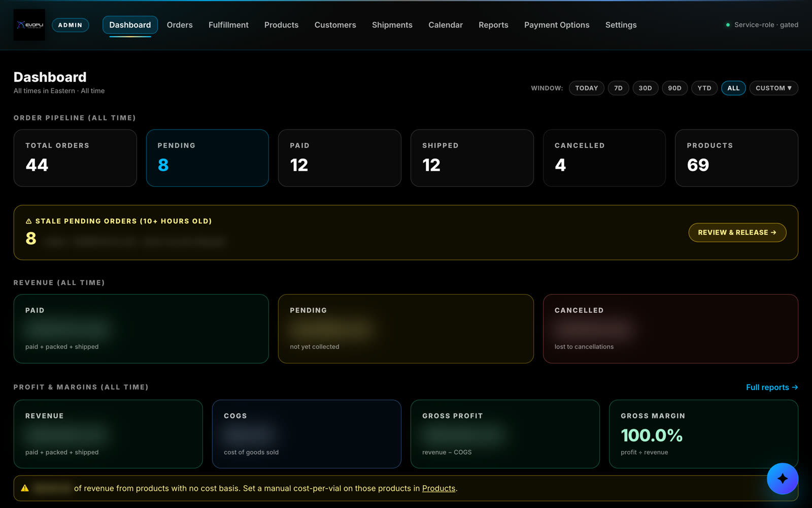Click the Gross Margin 100.0% card
812x508 pixels.
(703, 434)
